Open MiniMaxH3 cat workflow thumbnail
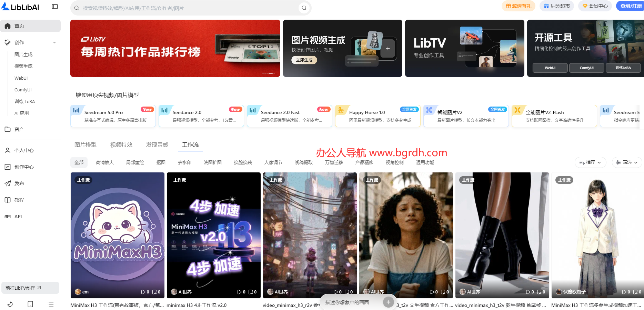Viewport: 644px width, 310px height. click(x=118, y=235)
